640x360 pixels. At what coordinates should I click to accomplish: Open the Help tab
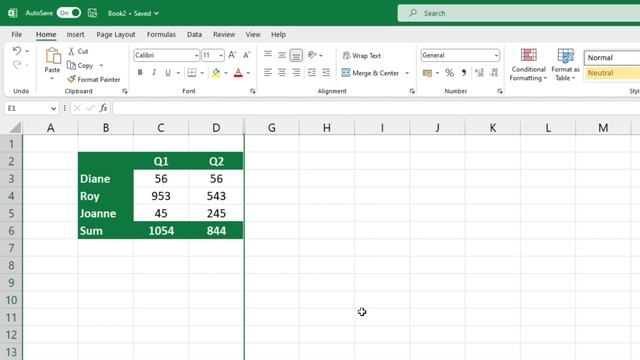278,34
